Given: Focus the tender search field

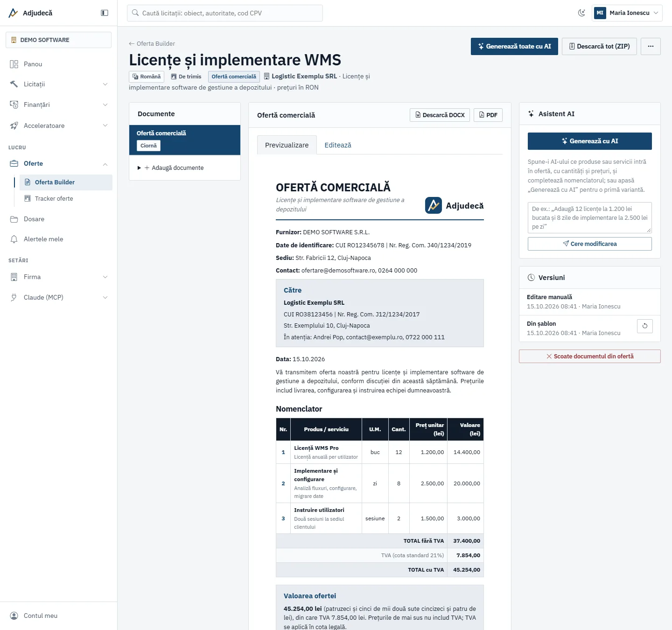Looking at the screenshot, I should pos(225,13).
